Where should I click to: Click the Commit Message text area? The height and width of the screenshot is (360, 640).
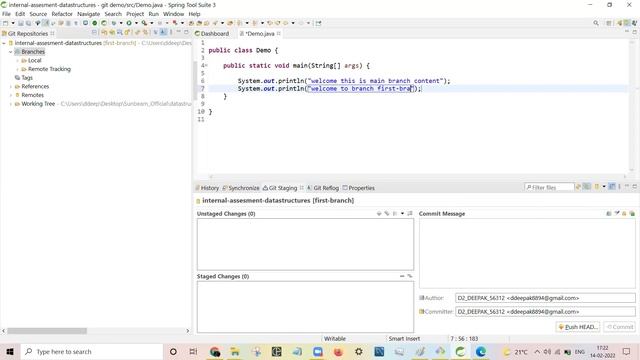click(527, 253)
